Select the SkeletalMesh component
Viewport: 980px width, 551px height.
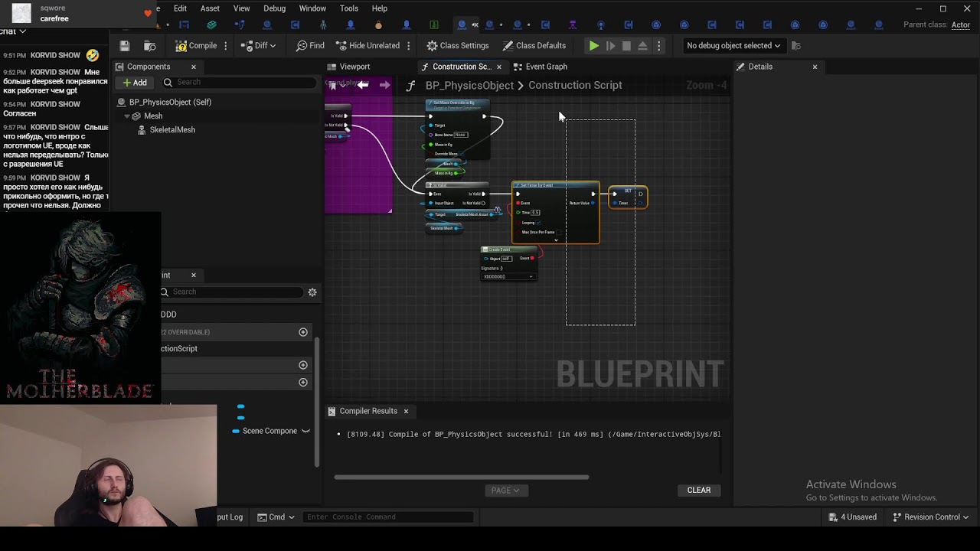(x=172, y=130)
